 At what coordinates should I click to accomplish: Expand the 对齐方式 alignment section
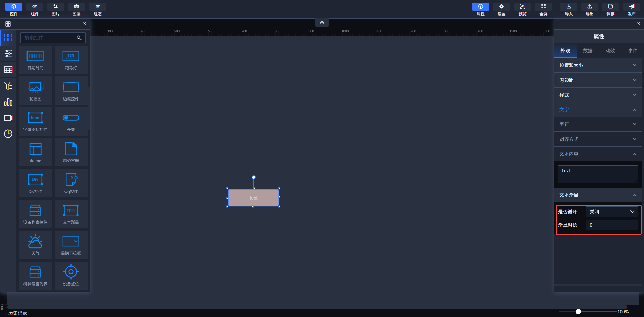pyautogui.click(x=599, y=139)
